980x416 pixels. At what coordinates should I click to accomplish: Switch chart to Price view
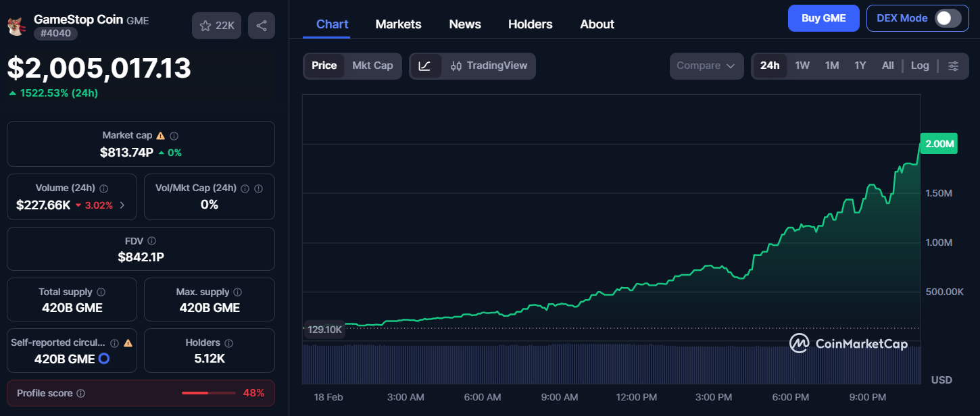[x=324, y=66]
